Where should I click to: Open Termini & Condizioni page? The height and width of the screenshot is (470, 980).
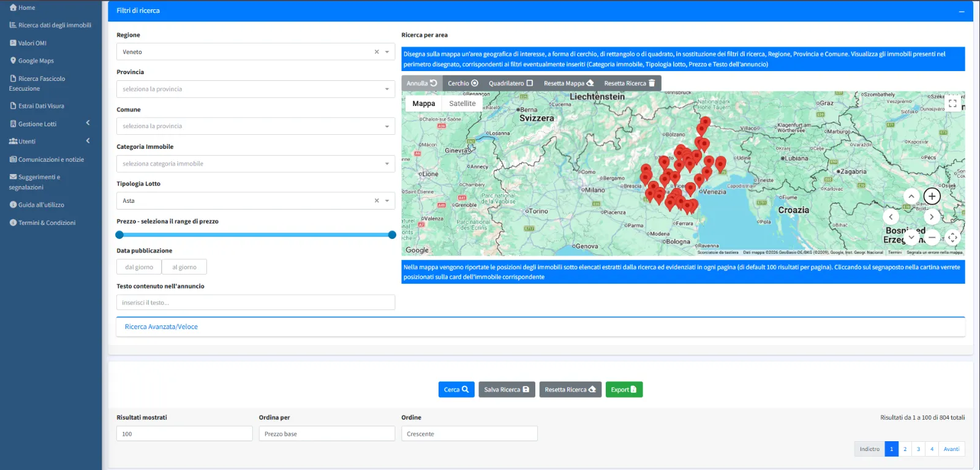(x=42, y=222)
